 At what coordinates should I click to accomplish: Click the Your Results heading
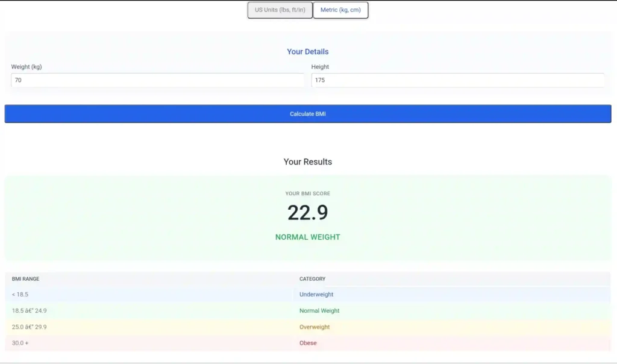pos(308,162)
